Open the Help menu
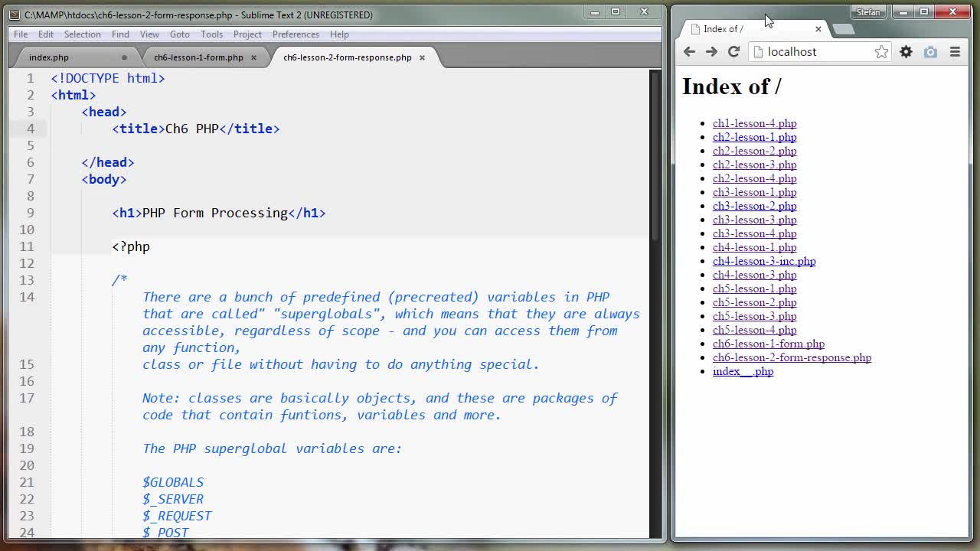The height and width of the screenshot is (551, 980). coord(339,34)
